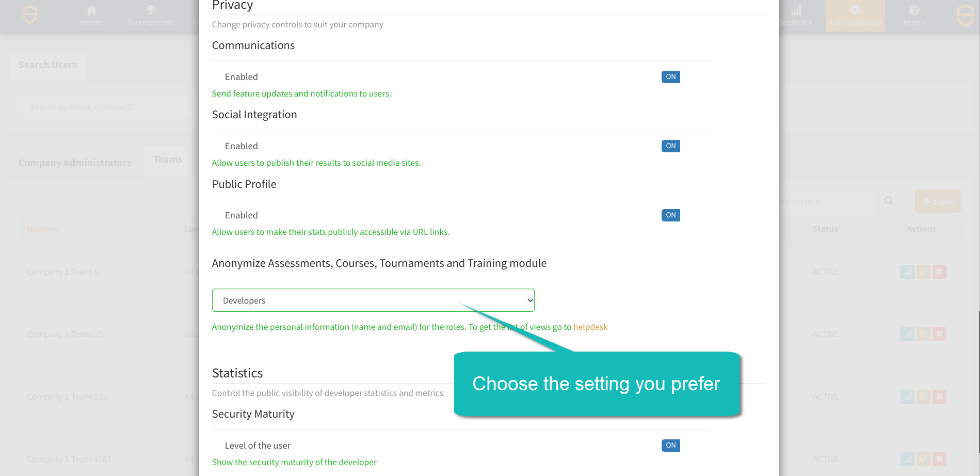Expand the Help menu

pyautogui.click(x=914, y=16)
